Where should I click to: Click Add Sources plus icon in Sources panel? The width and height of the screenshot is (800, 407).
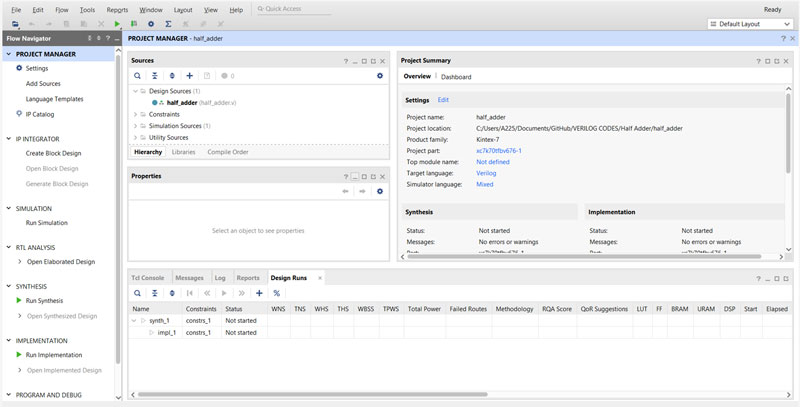coord(190,75)
